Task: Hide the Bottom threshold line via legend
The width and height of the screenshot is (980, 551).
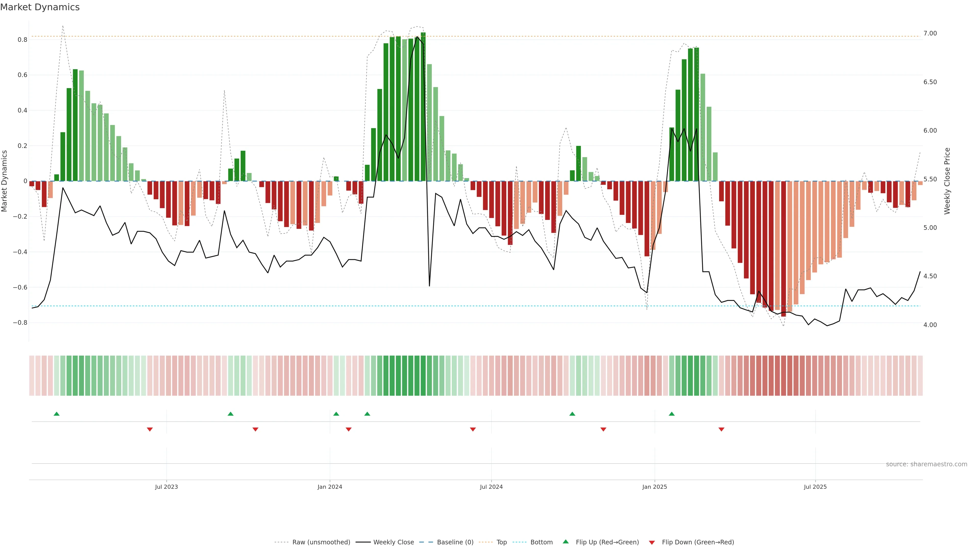Action: pos(541,542)
